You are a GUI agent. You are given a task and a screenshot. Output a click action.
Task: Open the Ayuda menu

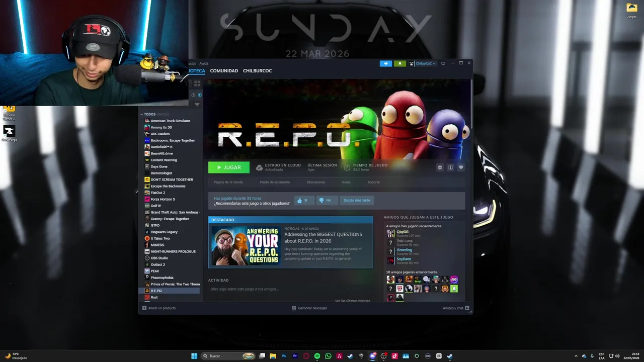[x=204, y=63]
